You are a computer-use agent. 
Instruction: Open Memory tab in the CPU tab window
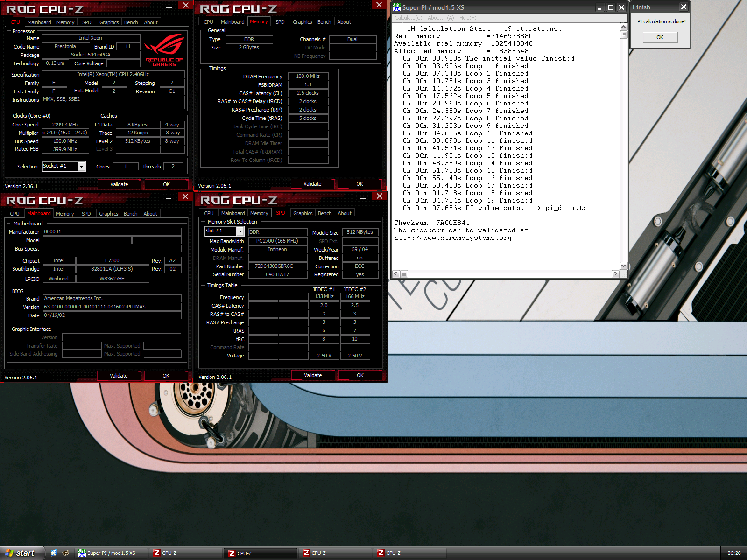click(65, 22)
